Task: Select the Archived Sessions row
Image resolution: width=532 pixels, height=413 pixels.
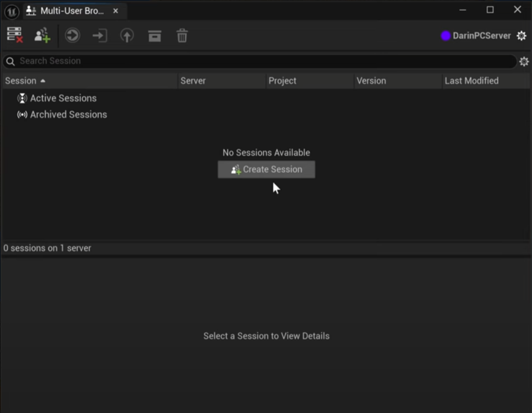Action: point(266,115)
